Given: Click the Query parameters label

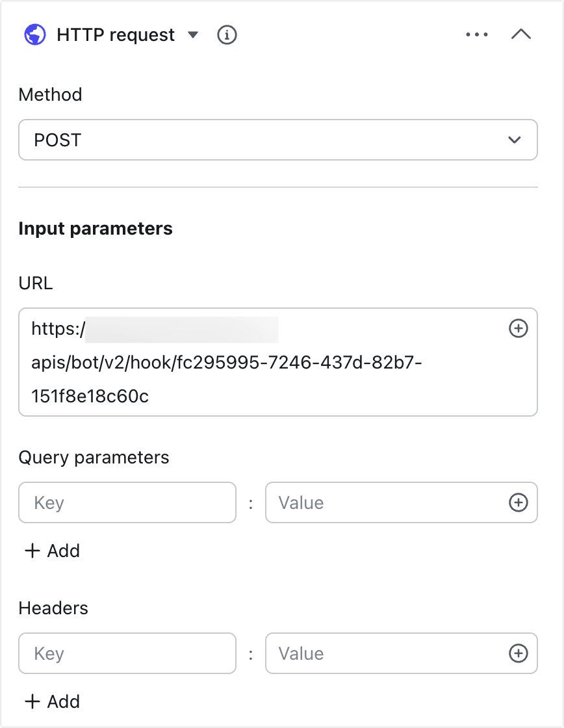Looking at the screenshot, I should coord(94,458).
